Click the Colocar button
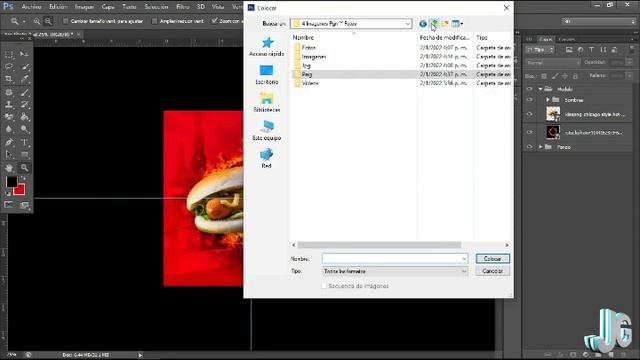This screenshot has height=360, width=640. 493,259
